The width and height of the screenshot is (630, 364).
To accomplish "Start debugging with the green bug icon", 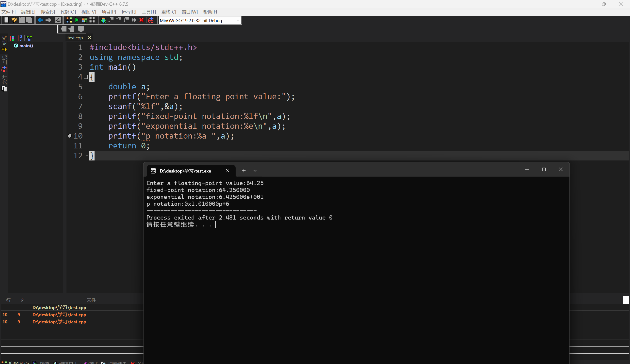I will pos(103,20).
